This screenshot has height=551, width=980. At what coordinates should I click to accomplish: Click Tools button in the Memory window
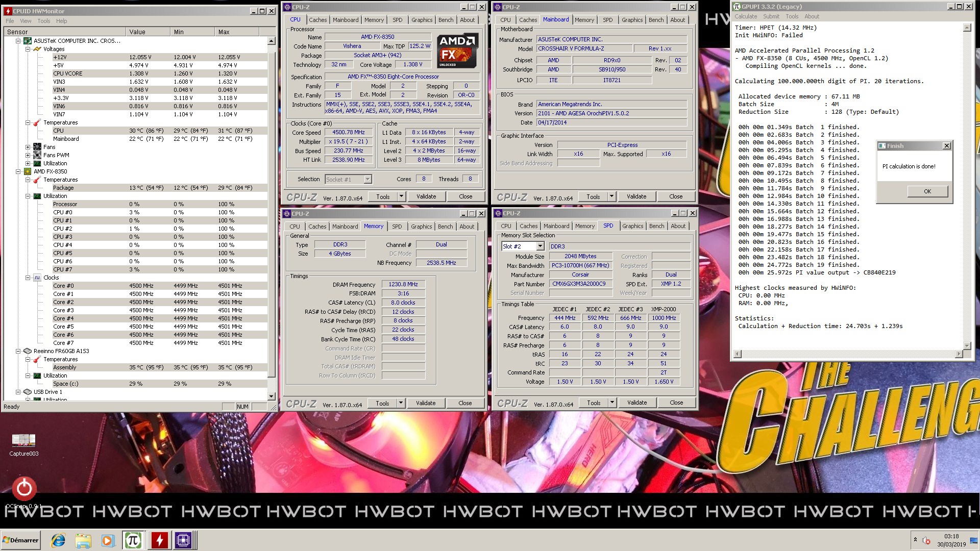(382, 403)
